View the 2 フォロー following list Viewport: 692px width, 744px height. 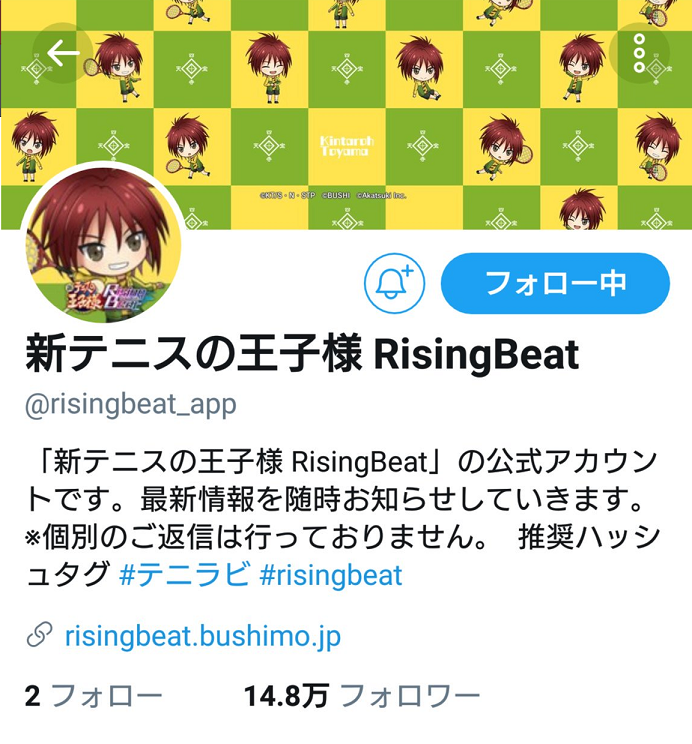tap(94, 697)
